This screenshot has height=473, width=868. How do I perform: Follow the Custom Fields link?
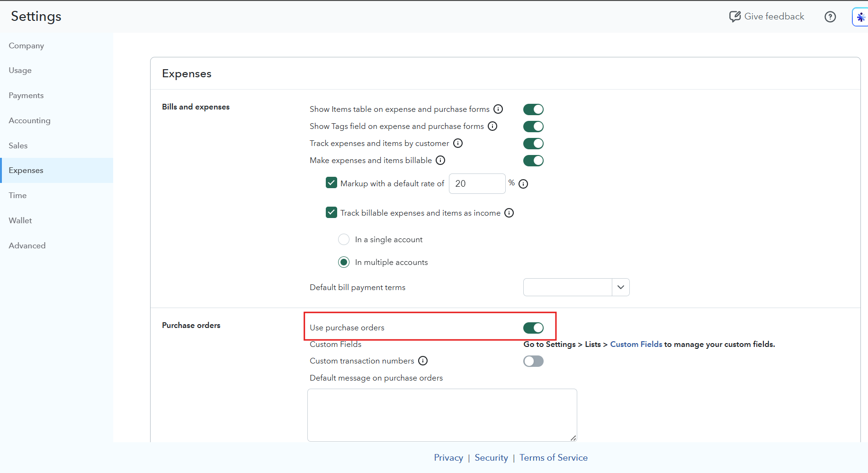pos(636,344)
